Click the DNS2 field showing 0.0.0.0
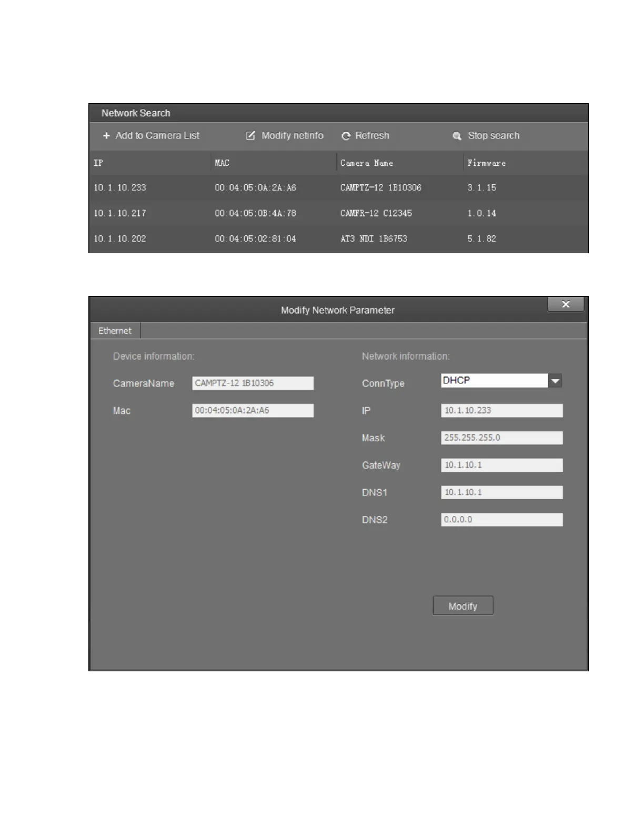The image size is (644, 834). 502,520
